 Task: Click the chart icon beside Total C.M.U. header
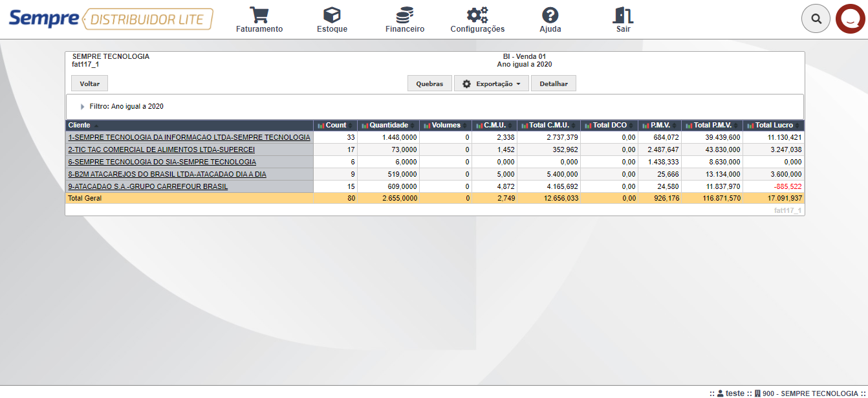tap(525, 126)
